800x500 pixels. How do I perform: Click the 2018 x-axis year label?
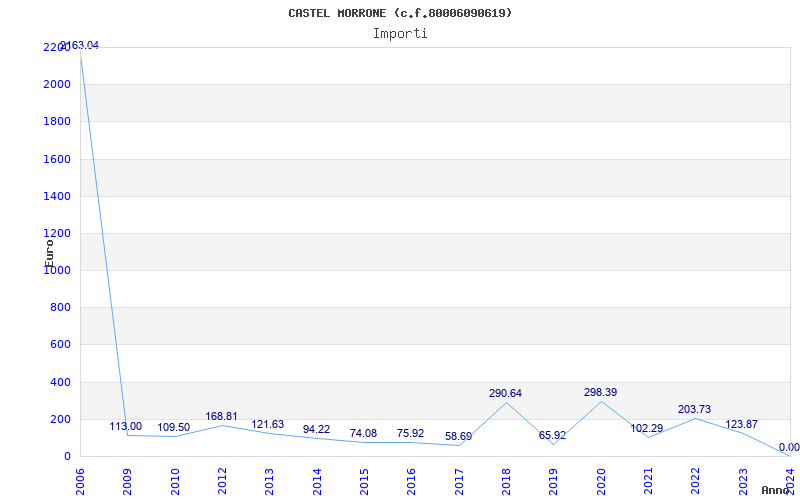tap(506, 482)
